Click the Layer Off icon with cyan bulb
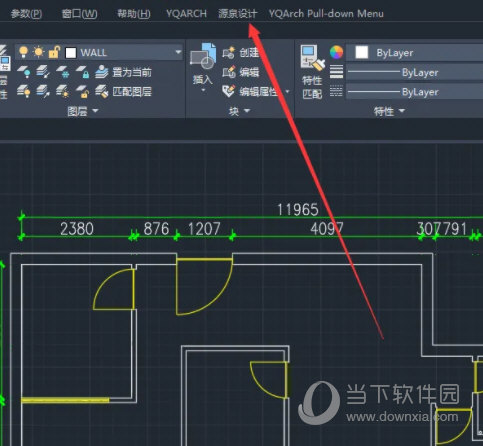Image resolution: width=483 pixels, height=446 pixels. [x=24, y=72]
